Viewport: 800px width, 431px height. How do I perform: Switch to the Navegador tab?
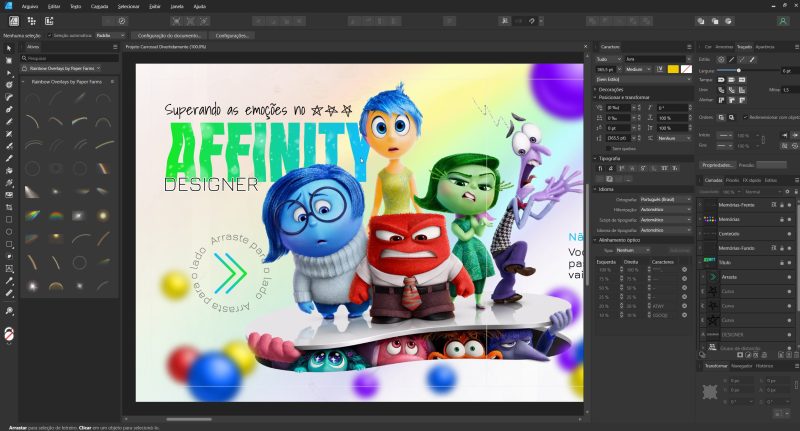point(741,366)
